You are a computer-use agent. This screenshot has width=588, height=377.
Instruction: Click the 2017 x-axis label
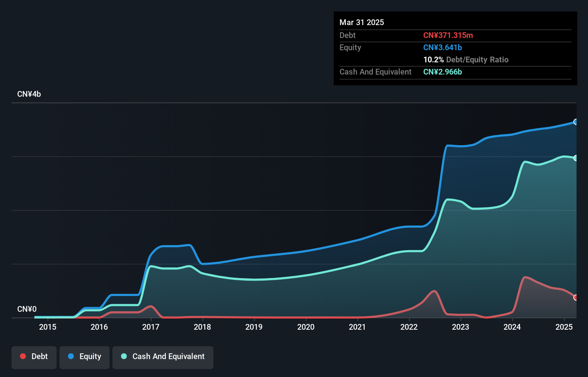[x=151, y=327]
